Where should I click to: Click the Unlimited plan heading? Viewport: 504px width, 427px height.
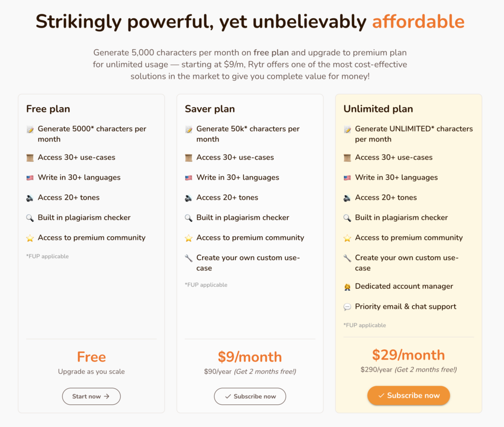point(378,109)
